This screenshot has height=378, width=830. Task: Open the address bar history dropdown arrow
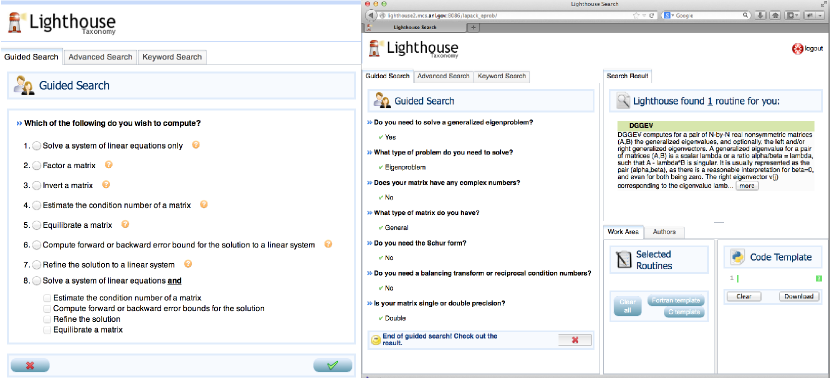point(644,15)
